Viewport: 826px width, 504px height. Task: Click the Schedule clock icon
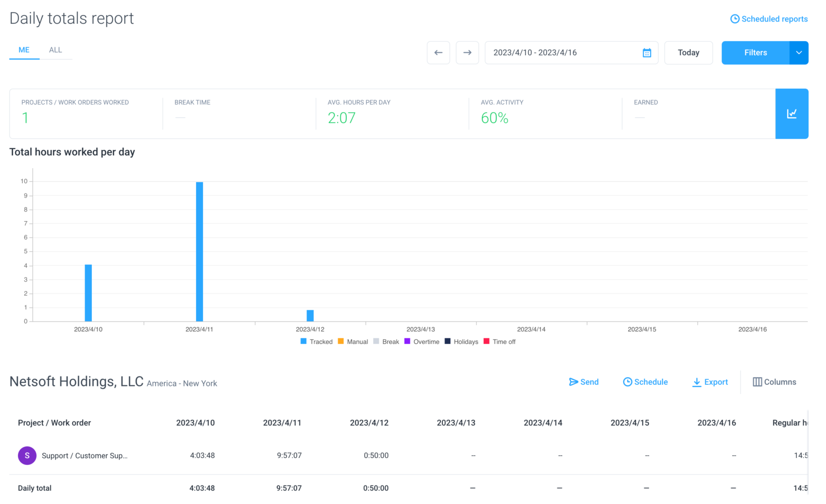627,382
